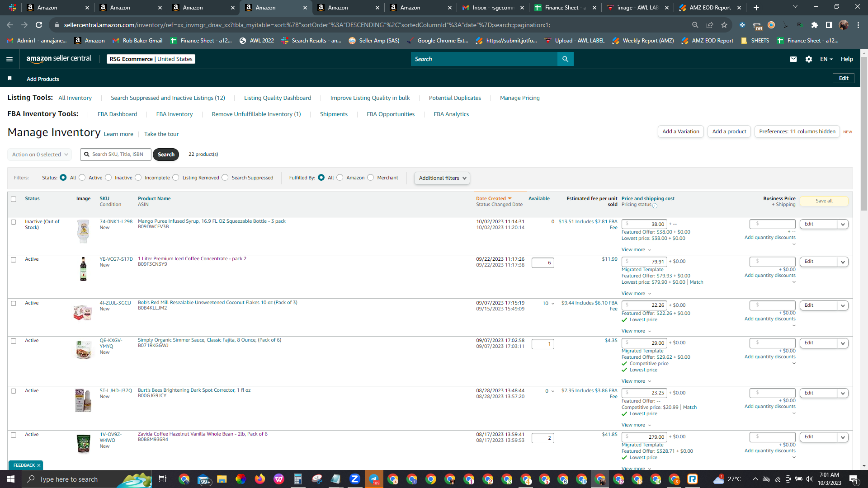Viewport: 868px width, 488px height.
Task: Click the pricing status info icon
Action: (655, 206)
